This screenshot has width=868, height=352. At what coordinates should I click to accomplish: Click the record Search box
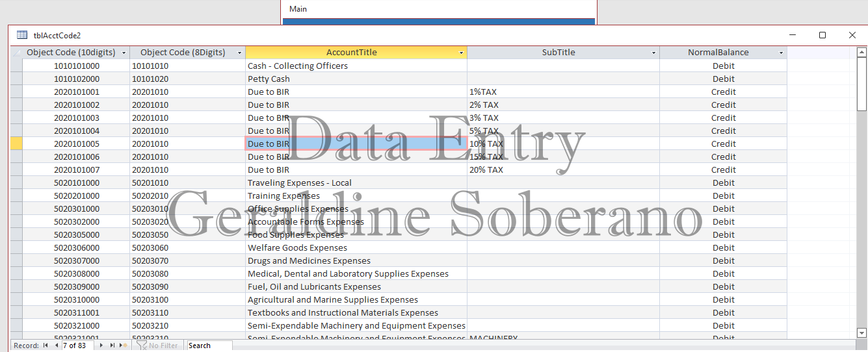coord(209,346)
